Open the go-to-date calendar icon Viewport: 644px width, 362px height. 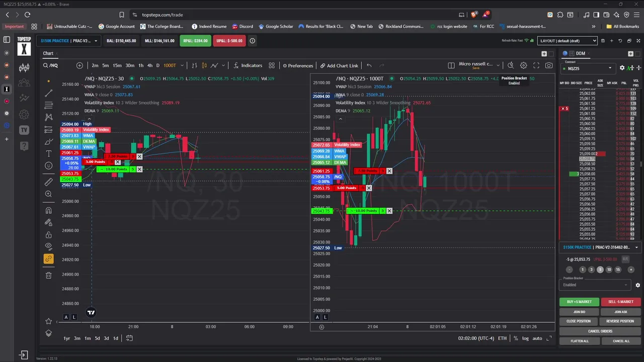129,338
